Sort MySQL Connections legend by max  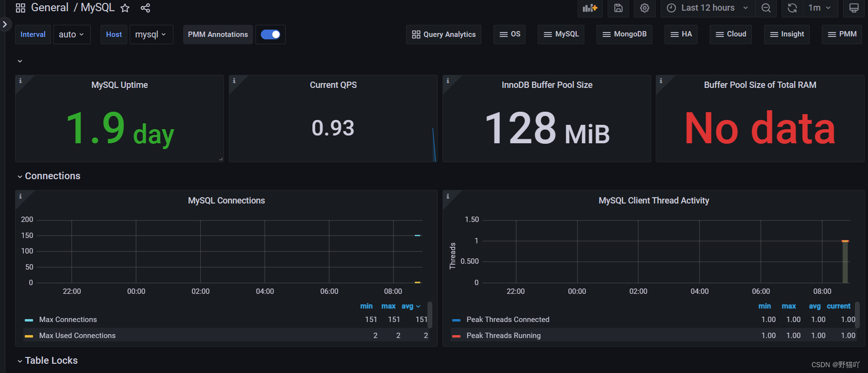(x=389, y=306)
